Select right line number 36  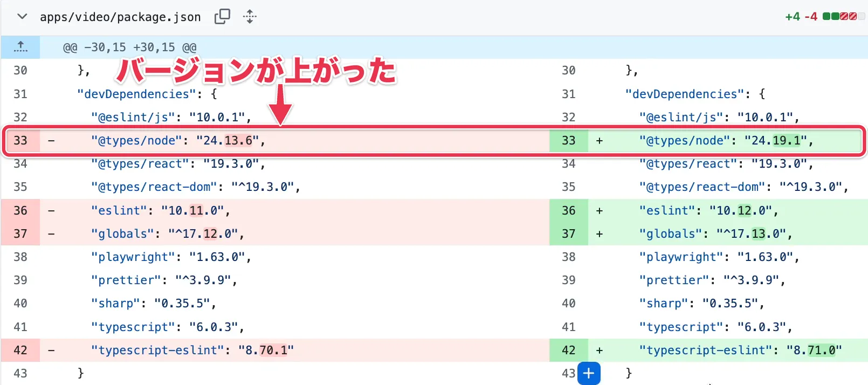coord(569,211)
